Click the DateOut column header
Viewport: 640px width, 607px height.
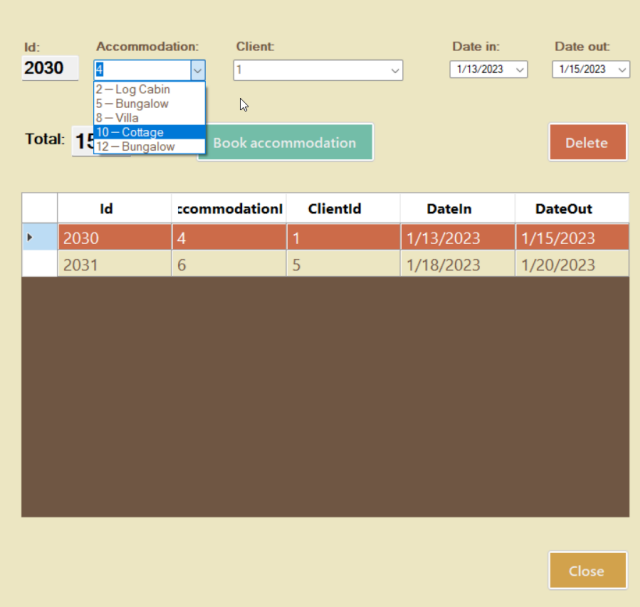pos(572,209)
